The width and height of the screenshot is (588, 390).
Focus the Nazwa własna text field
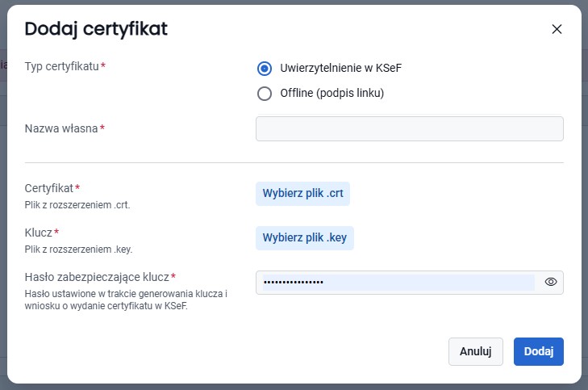click(409, 129)
